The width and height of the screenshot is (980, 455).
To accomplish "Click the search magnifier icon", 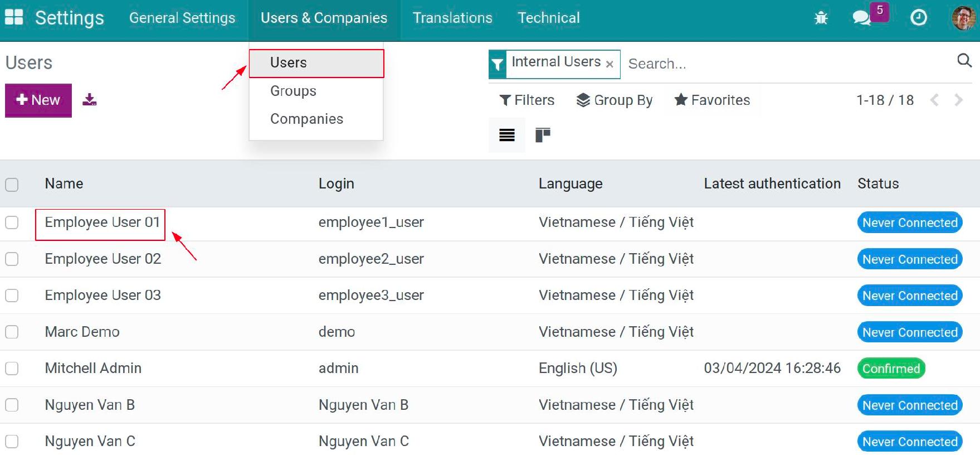I will coord(964,60).
